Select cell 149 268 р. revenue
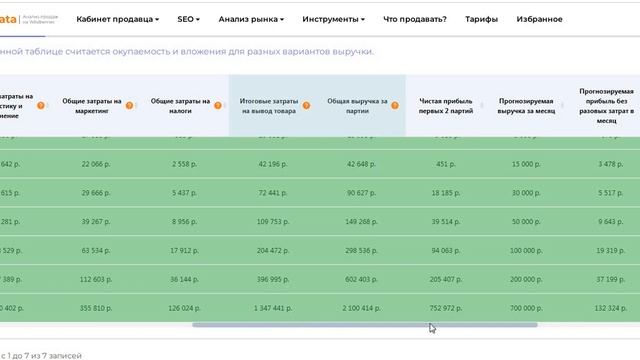This screenshot has height=360, width=640. point(361,222)
